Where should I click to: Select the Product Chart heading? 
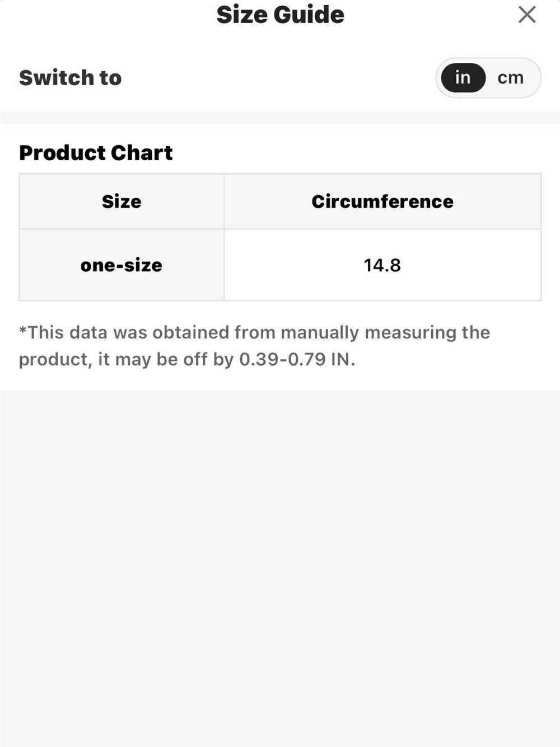(96, 152)
